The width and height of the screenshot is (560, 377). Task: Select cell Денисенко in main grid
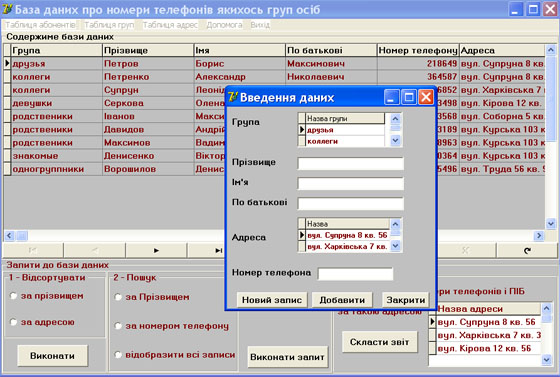pos(148,156)
